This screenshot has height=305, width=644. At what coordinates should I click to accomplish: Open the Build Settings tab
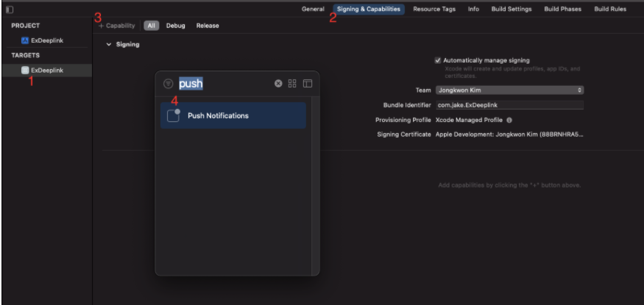pyautogui.click(x=512, y=9)
